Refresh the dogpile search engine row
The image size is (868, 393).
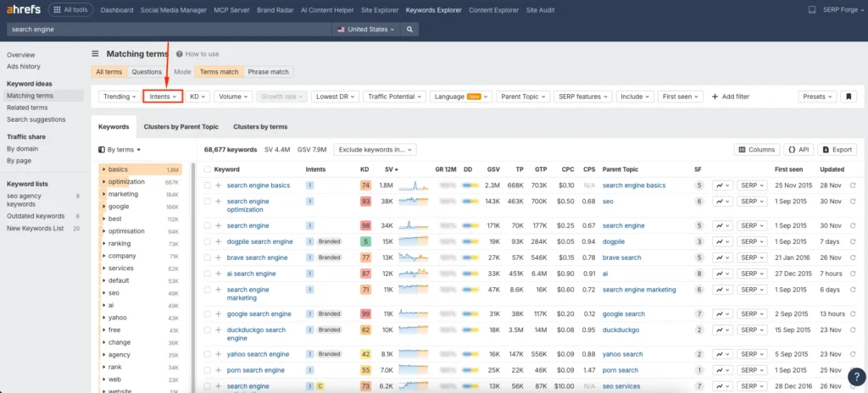tap(853, 242)
